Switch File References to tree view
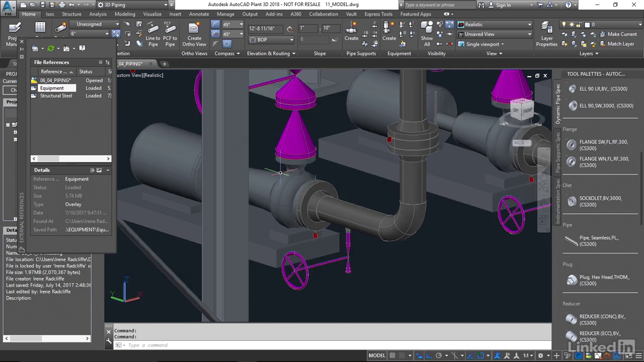The width and height of the screenshot is (644, 362). 107,62
